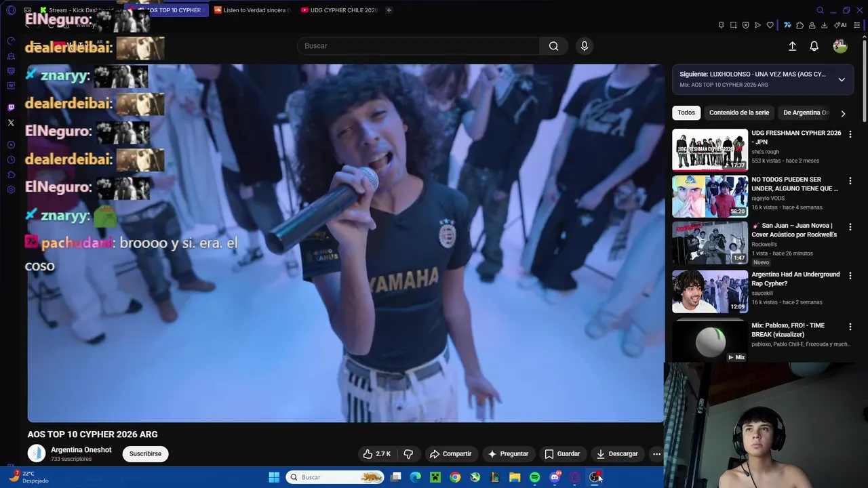Open options for Argentina Had An Underground video
The image size is (868, 488).
(x=850, y=276)
